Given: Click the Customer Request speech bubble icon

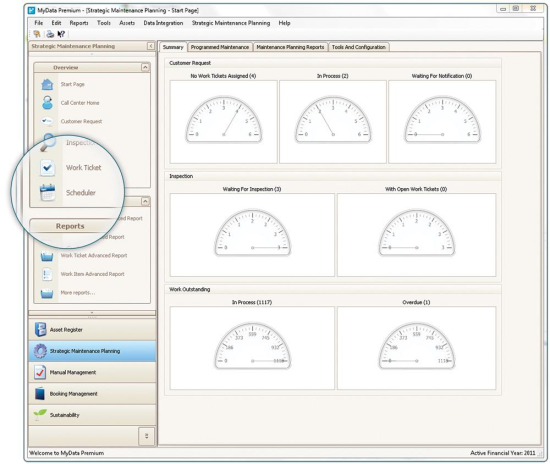Looking at the screenshot, I should pyautogui.click(x=46, y=121).
